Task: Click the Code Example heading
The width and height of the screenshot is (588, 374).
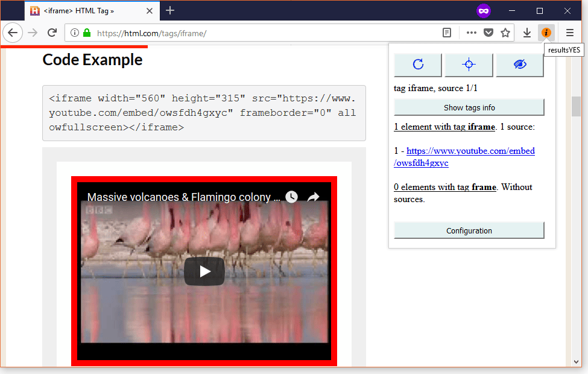Action: [92, 60]
